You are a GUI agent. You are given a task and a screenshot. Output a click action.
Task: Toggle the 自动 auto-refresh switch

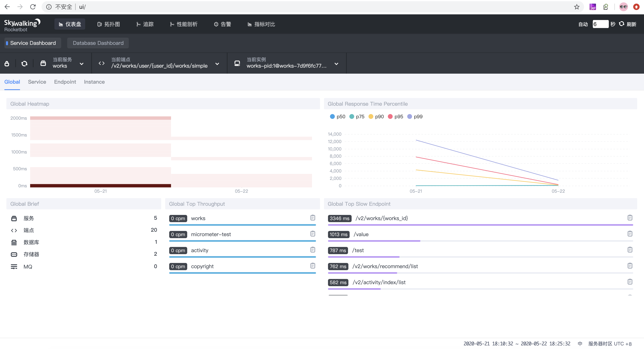583,24
